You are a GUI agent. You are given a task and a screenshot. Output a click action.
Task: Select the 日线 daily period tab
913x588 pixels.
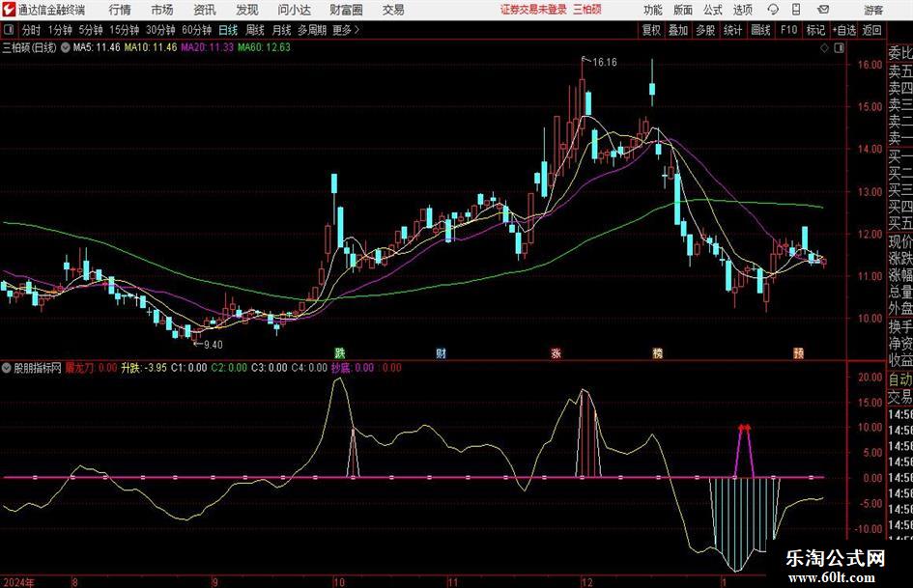pyautogui.click(x=228, y=30)
